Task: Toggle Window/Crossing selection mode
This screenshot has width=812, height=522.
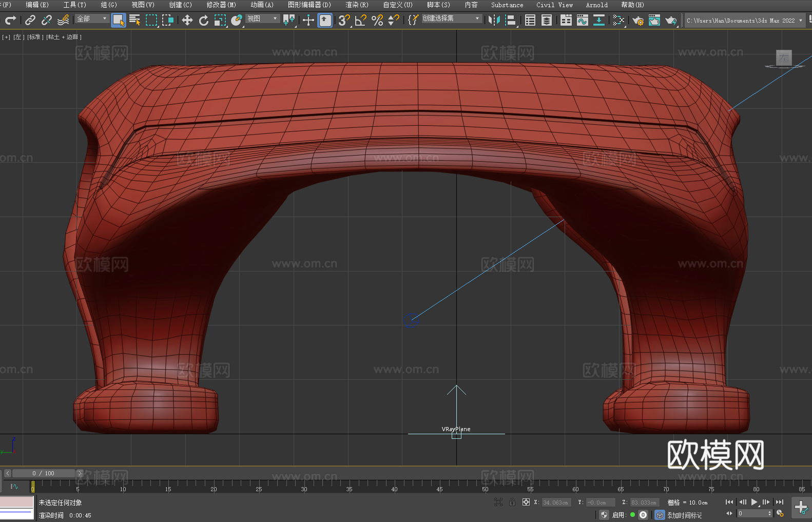Action: pos(168,20)
